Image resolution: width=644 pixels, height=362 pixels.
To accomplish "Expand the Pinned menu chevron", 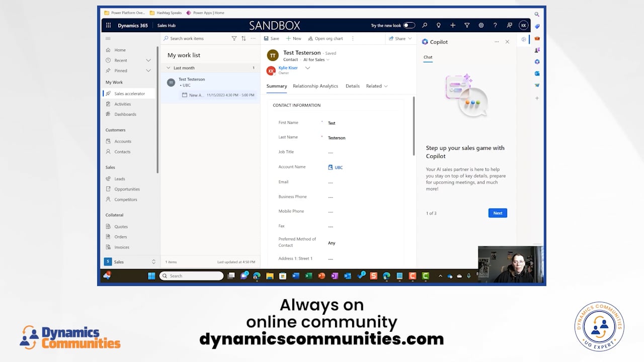I will pos(148,70).
